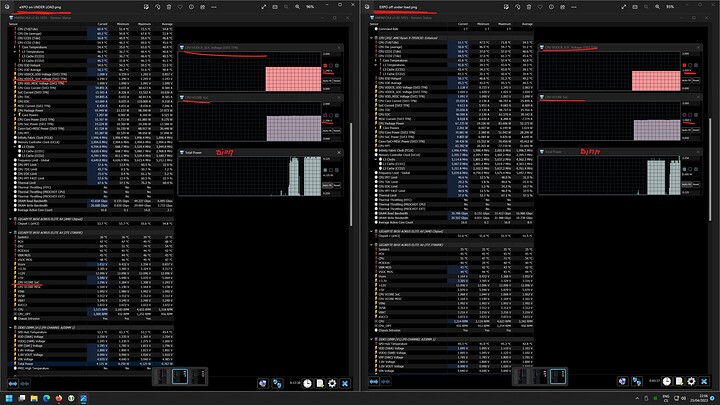
Task: Open HWiNFO settings gear in left window
Action: coord(331,383)
